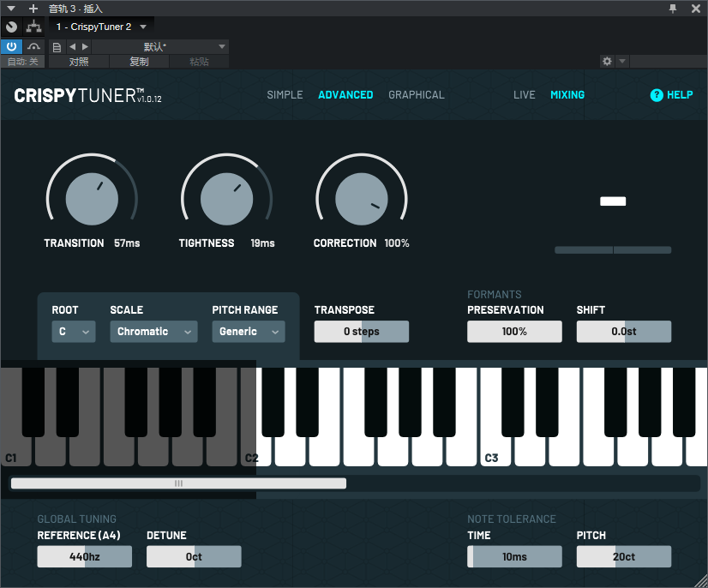Screen dimensions: 708x588
Task: Open the gear settings icon
Action: (607, 61)
